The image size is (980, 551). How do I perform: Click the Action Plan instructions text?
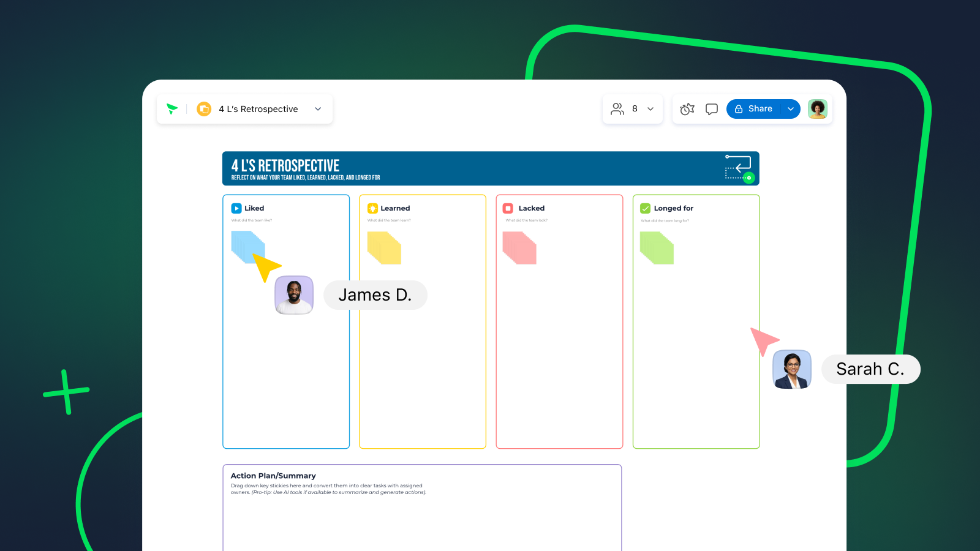[328, 489]
